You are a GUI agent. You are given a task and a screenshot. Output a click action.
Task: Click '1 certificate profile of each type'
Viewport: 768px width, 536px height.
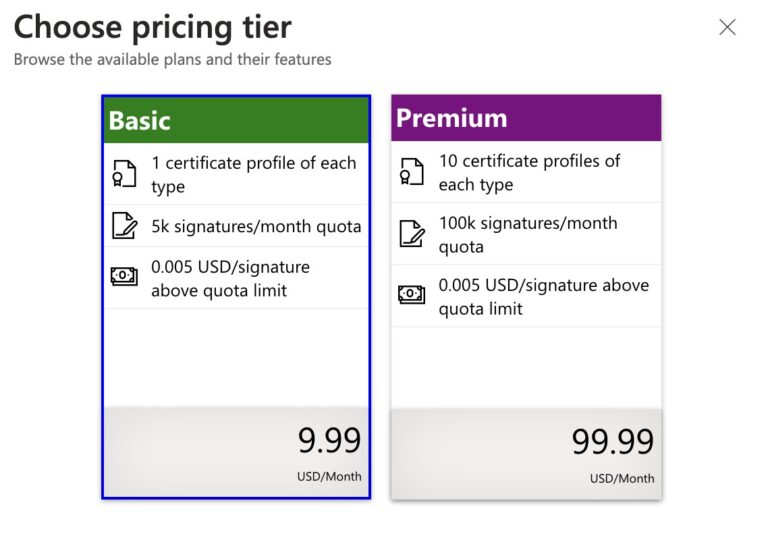(253, 174)
